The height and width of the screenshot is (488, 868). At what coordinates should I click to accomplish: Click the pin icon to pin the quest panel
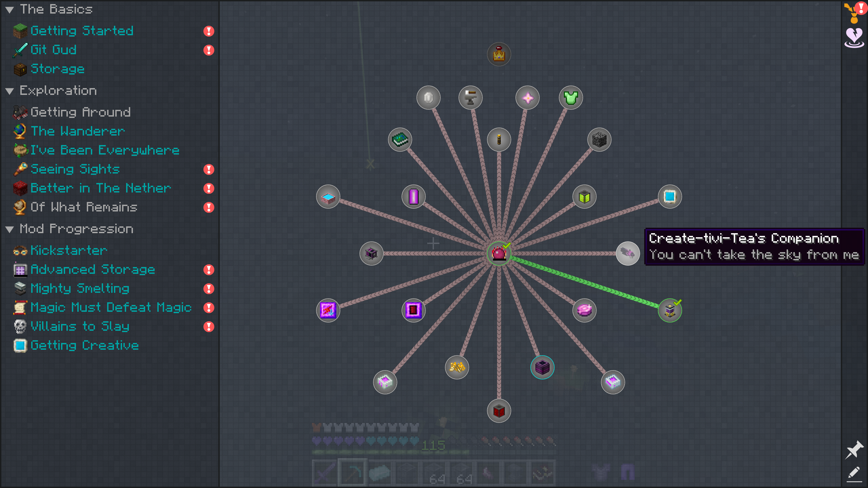(854, 450)
